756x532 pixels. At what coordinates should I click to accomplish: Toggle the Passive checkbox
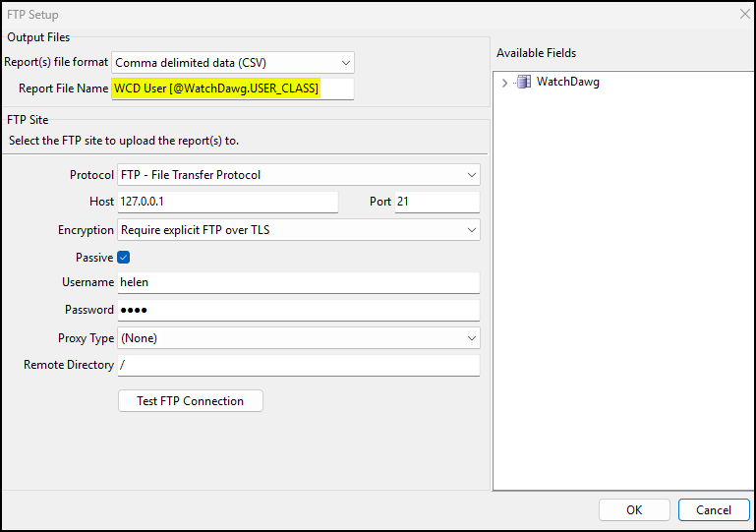click(124, 258)
